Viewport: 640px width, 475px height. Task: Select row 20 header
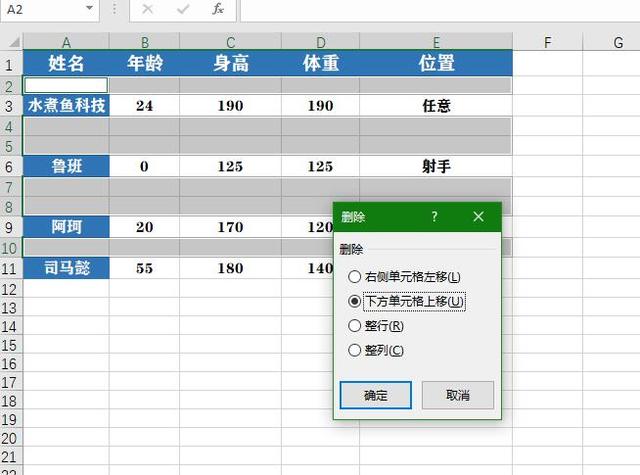[x=9, y=438]
